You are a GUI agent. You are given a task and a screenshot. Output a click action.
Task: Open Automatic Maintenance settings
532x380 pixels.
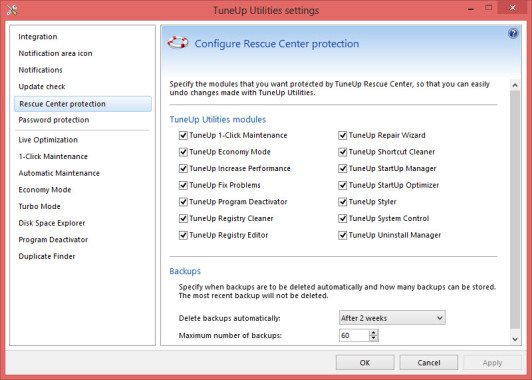[x=59, y=173]
